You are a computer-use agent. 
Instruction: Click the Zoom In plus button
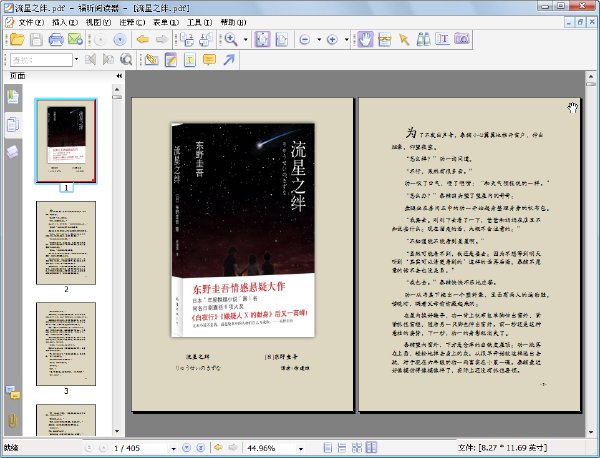(x=332, y=39)
